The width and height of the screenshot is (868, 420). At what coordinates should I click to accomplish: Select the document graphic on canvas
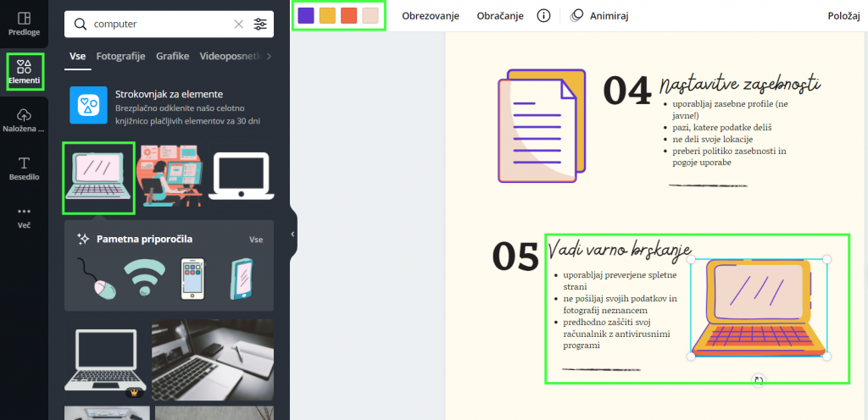542,126
